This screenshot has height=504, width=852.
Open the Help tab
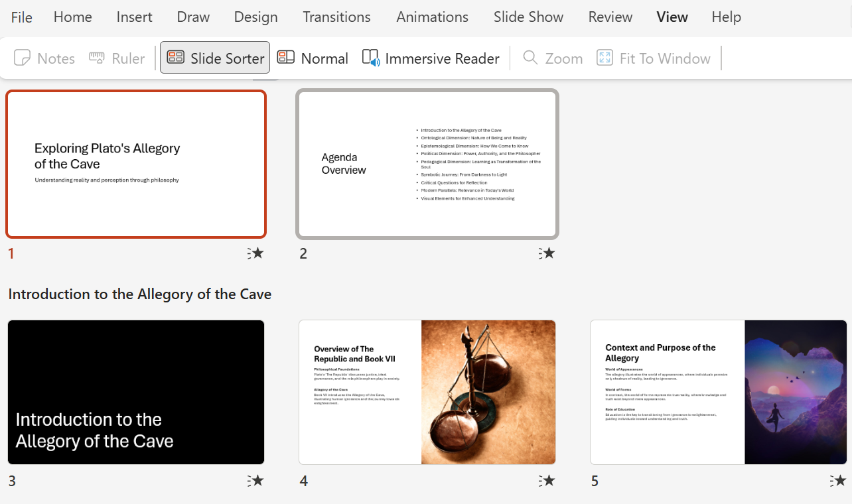point(726,17)
